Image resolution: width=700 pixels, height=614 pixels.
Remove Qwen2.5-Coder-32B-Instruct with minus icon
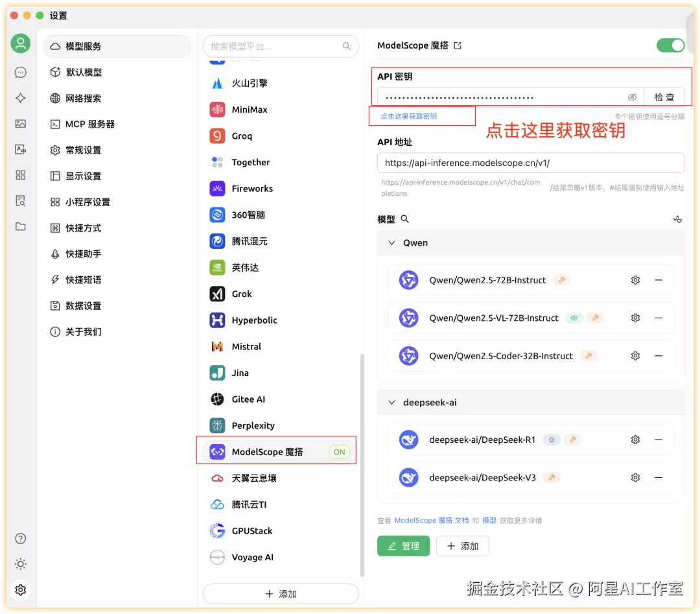[659, 356]
